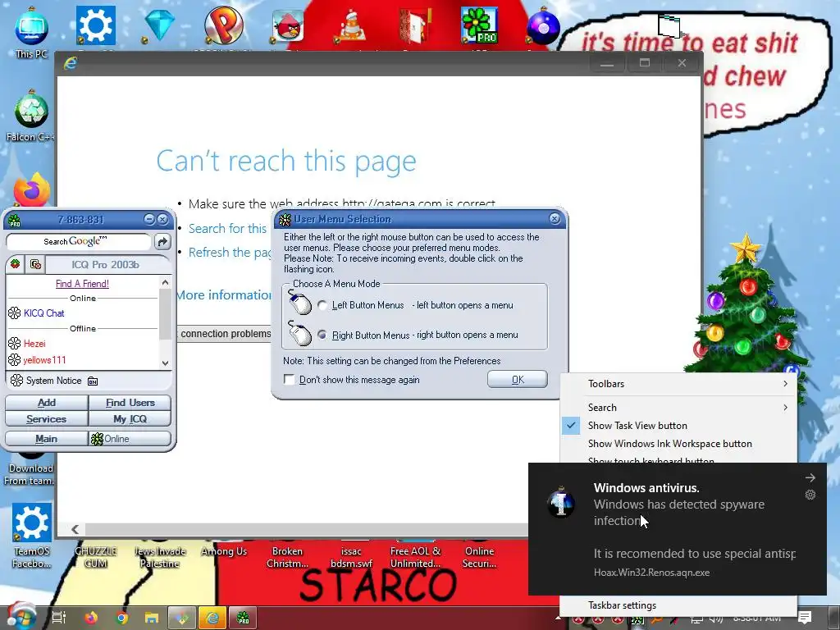Select offline contact Hezei

pos(34,344)
